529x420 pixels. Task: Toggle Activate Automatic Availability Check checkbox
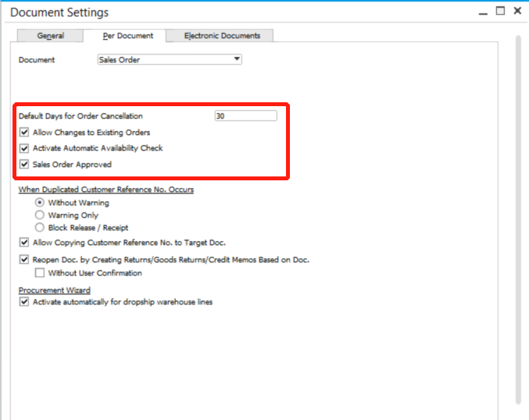pyautogui.click(x=24, y=148)
